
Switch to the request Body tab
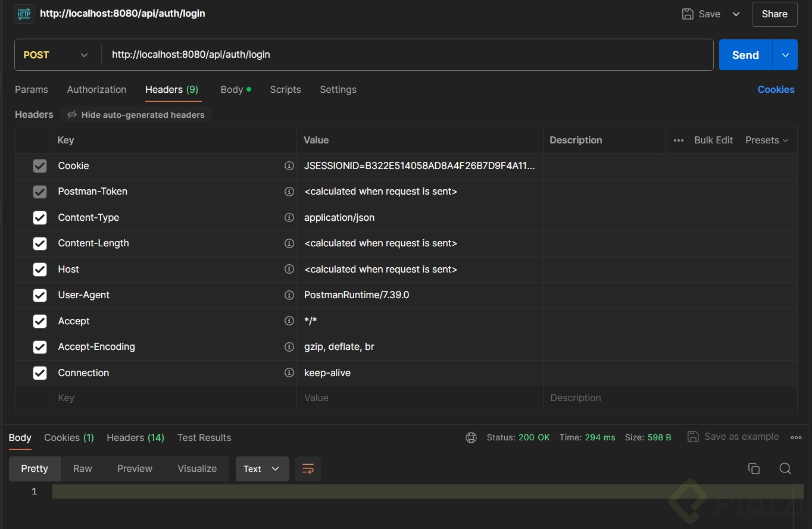click(236, 90)
